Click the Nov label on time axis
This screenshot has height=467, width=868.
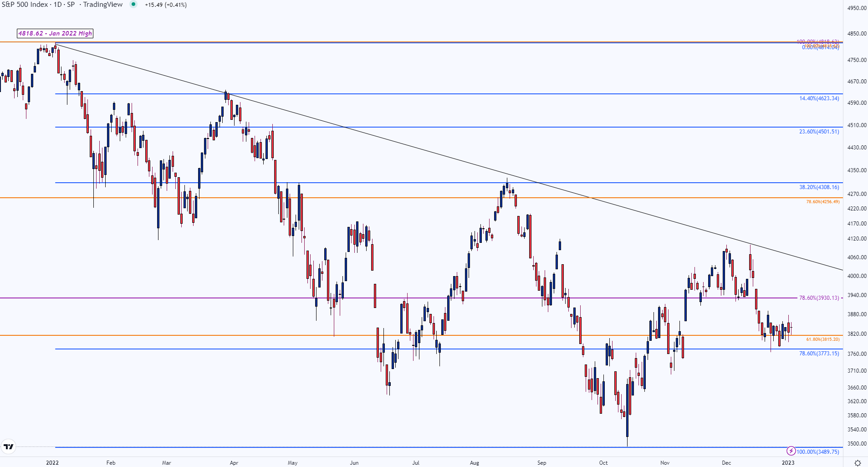coord(665,463)
